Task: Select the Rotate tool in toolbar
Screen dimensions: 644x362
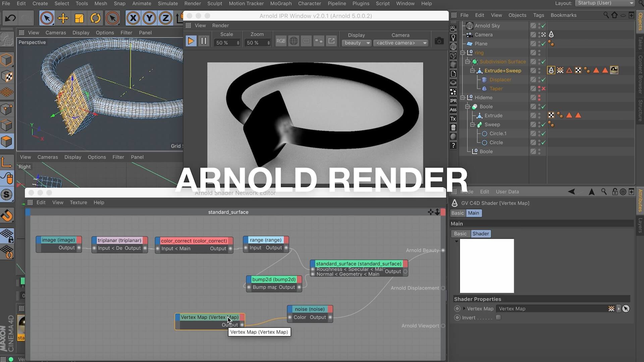Action: (96, 18)
